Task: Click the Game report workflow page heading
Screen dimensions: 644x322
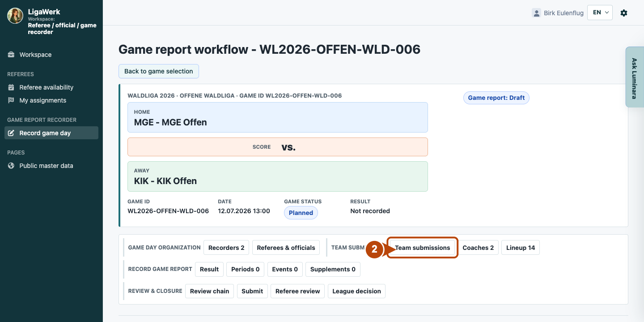Action: click(x=269, y=49)
